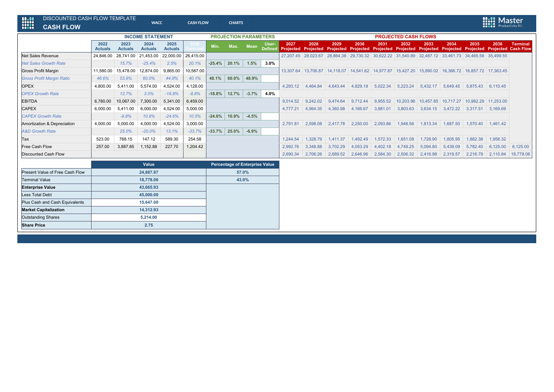Click the dot-grid logo beside the template title
The height and width of the screenshot is (392, 554).
(28, 23)
